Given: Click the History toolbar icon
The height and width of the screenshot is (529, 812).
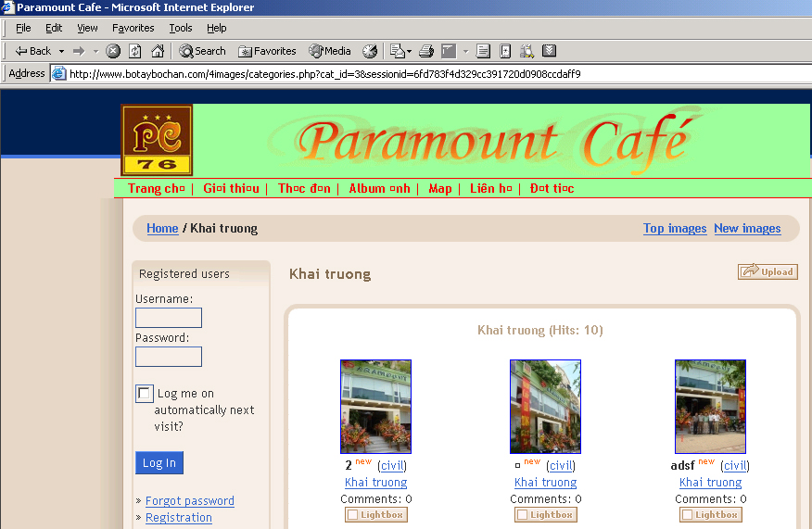Looking at the screenshot, I should pos(370,51).
